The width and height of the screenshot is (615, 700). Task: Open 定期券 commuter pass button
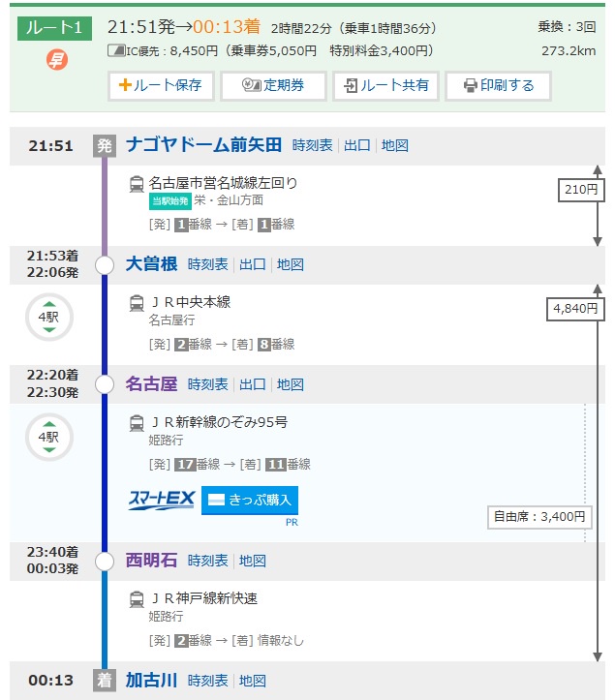coord(273,85)
